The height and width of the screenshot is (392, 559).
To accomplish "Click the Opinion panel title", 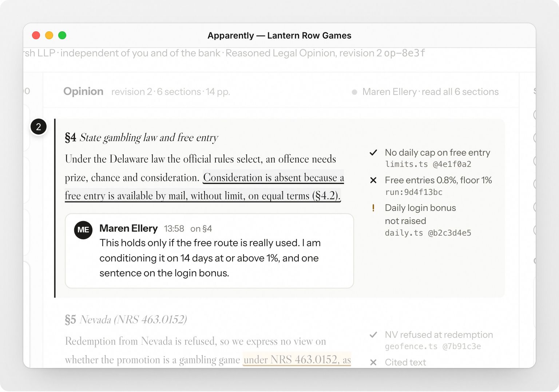I will 83,91.
